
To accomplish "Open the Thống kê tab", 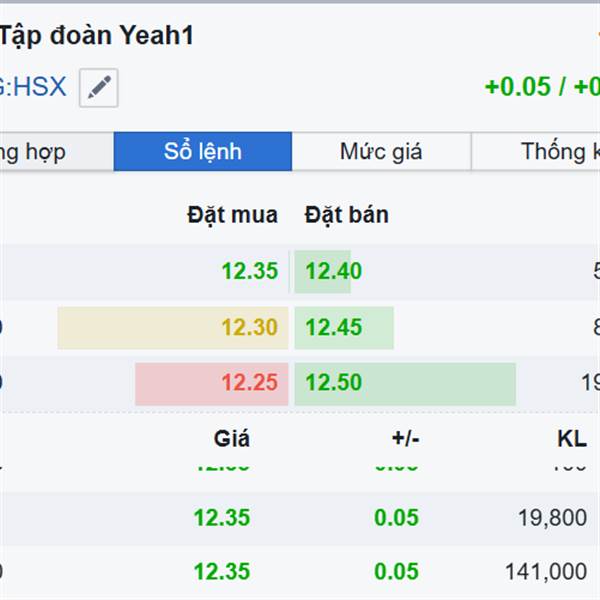I will pyautogui.click(x=536, y=151).
